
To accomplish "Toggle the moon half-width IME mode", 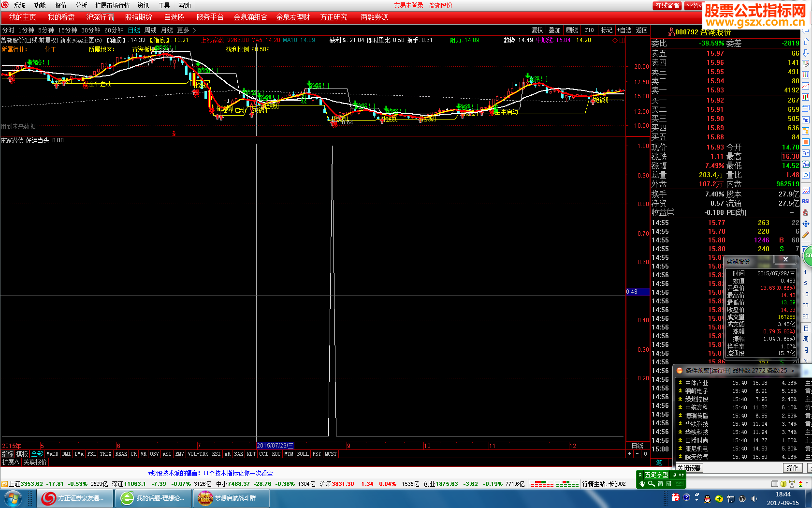I will pyautogui.click(x=674, y=475).
